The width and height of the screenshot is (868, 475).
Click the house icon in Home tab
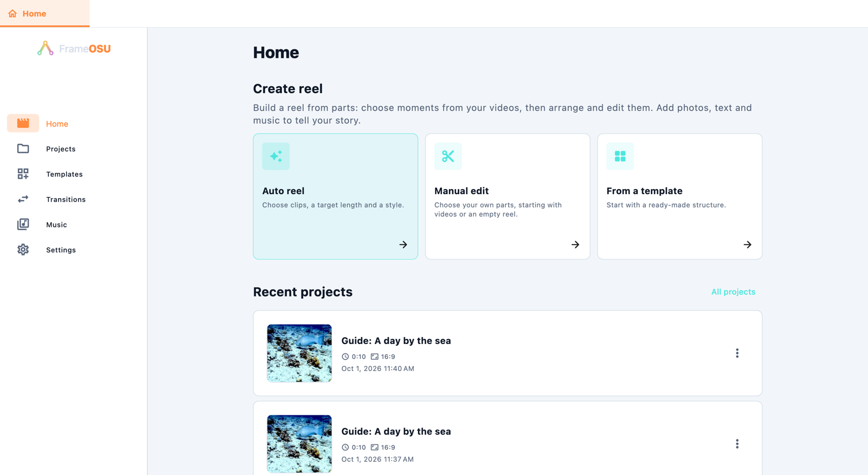coord(13,14)
